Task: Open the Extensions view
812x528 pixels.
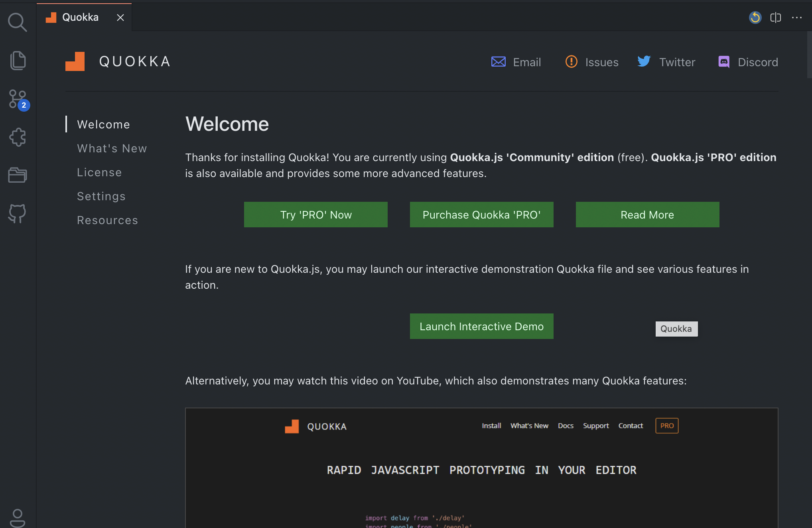Action: (18, 137)
